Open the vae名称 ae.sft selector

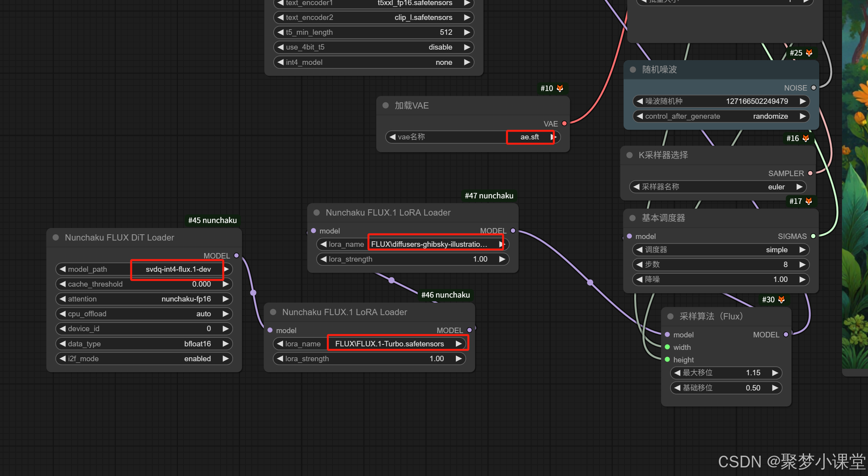coord(529,137)
